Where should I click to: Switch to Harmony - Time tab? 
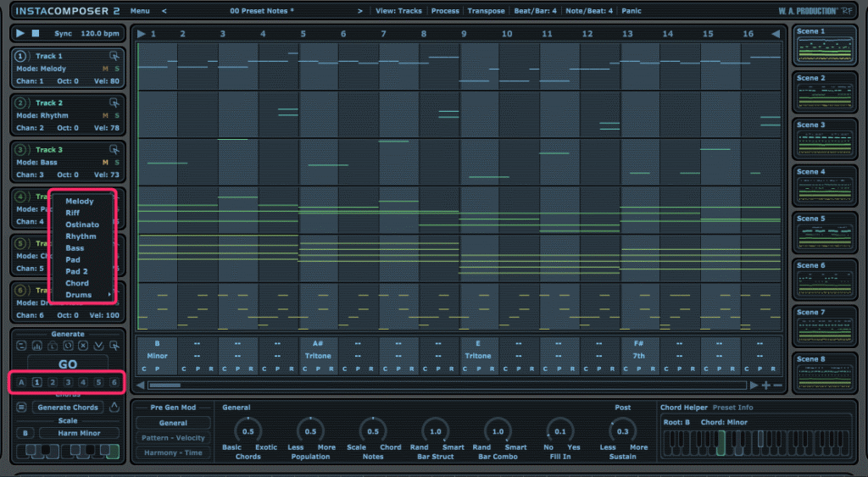point(173,452)
